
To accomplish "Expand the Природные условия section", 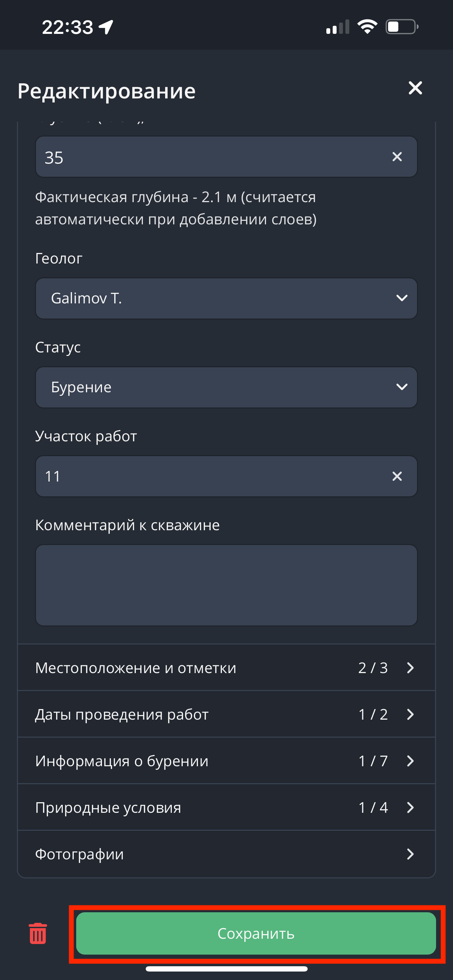I will point(226,807).
